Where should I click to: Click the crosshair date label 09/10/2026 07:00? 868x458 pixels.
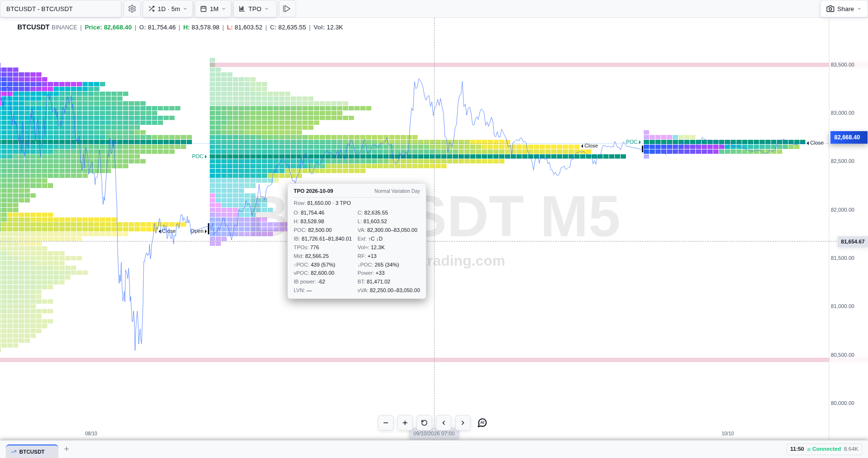pyautogui.click(x=434, y=433)
